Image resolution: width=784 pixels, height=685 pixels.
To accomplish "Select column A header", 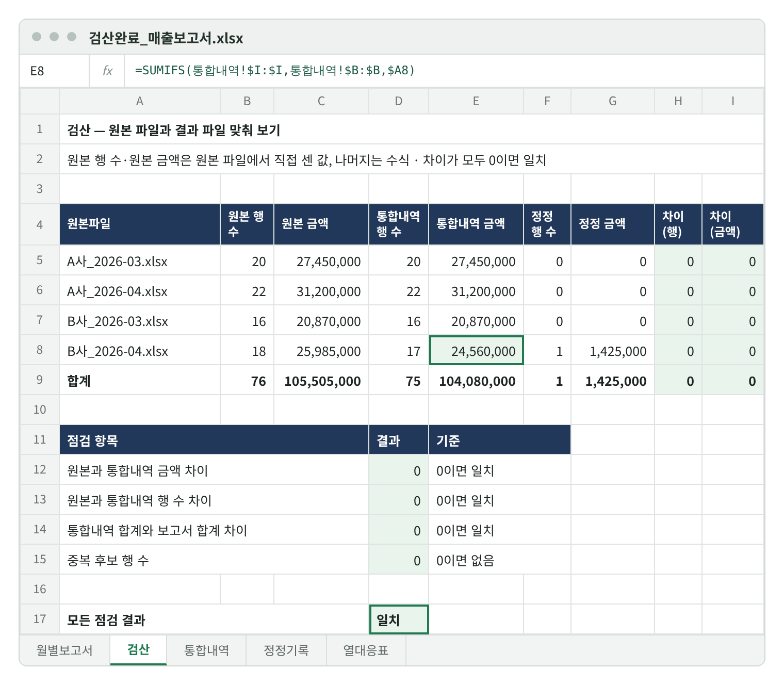I will tap(140, 101).
